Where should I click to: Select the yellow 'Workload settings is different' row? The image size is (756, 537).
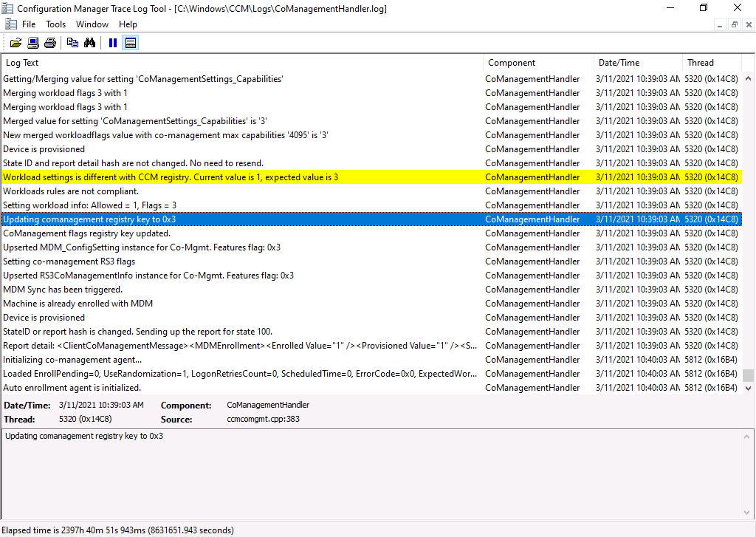(371, 177)
